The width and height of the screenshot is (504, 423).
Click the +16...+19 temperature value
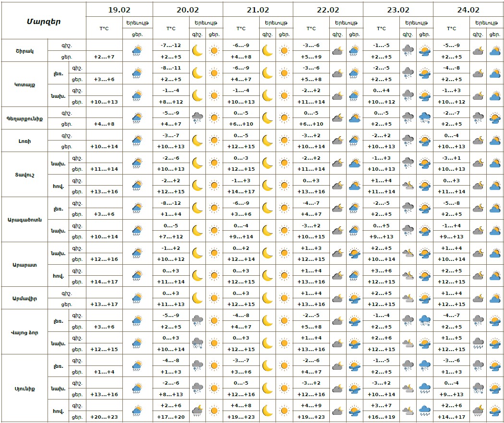381,417
